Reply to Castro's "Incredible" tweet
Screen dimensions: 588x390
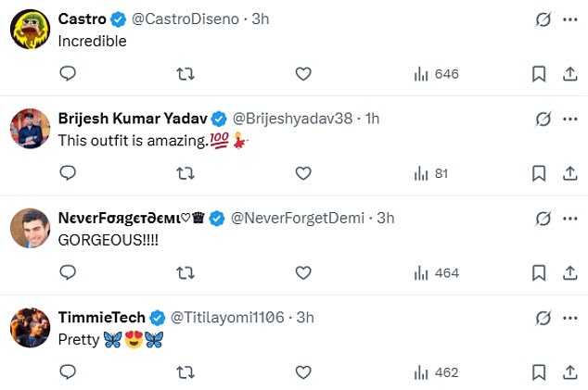pyautogui.click(x=67, y=74)
